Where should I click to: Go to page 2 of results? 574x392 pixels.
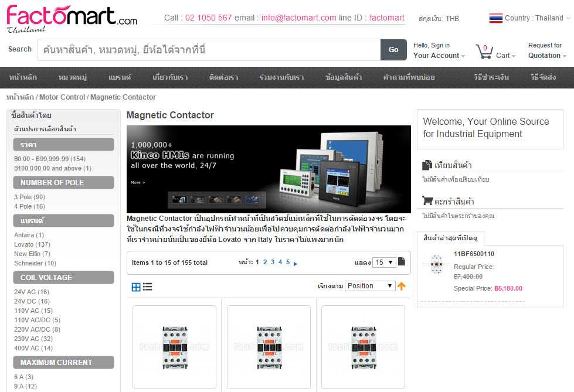pyautogui.click(x=265, y=262)
